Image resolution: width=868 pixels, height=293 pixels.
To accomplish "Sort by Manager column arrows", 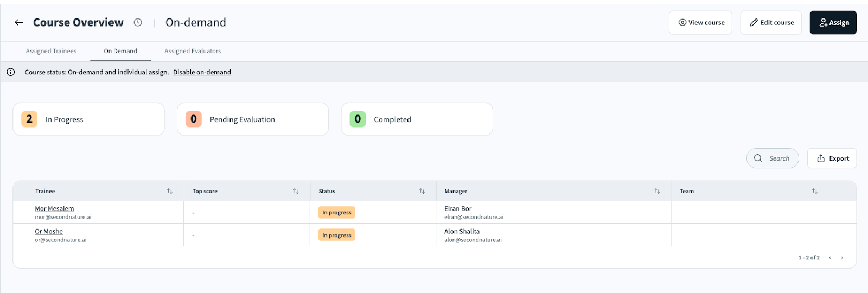I will tap(657, 191).
